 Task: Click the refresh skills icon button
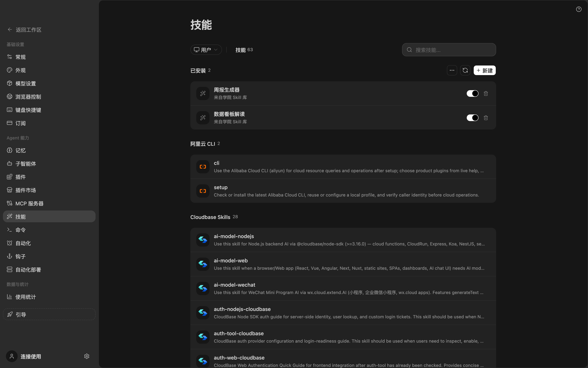click(x=465, y=70)
